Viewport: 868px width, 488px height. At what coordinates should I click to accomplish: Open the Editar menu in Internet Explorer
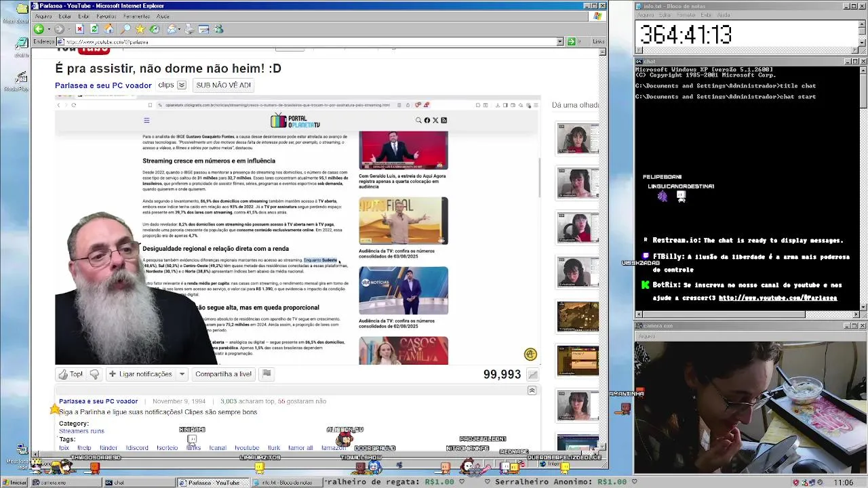pyautogui.click(x=65, y=16)
